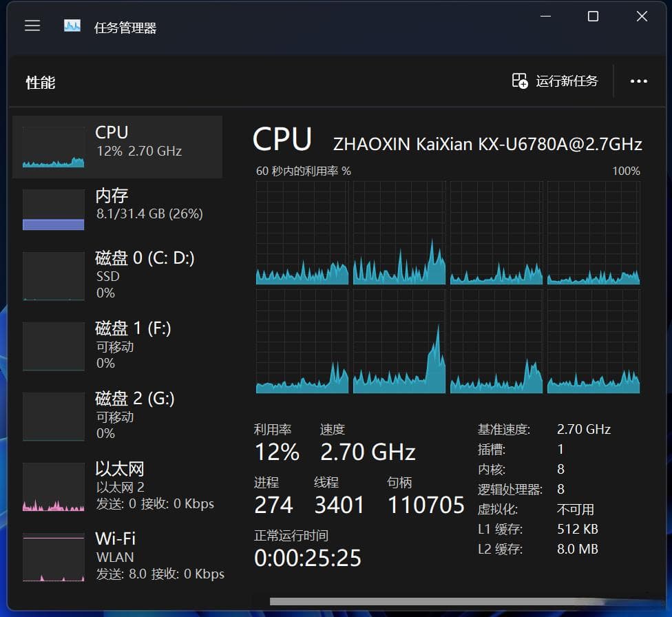The height and width of the screenshot is (617, 672).
Task: Click the large 2.70 GHz speed value
Action: [x=368, y=452]
